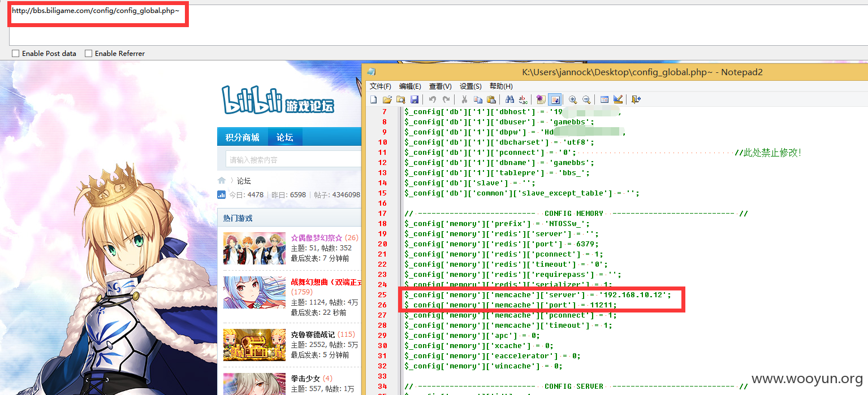Open 战舞幻想曲 forum link
The width and height of the screenshot is (868, 395).
tap(326, 282)
